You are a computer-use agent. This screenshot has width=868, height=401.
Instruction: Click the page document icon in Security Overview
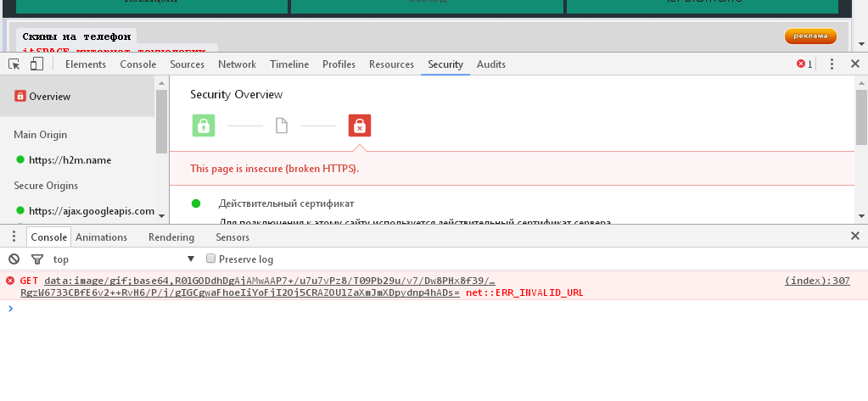tap(282, 125)
